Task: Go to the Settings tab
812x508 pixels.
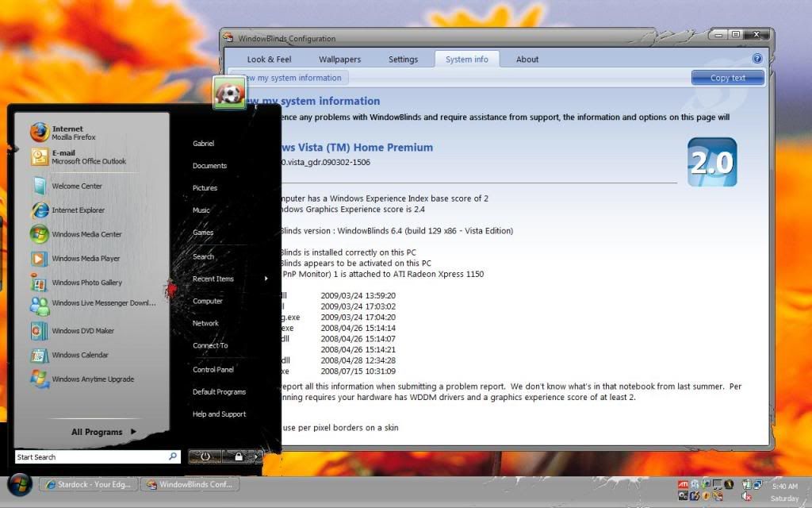Action: (404, 59)
